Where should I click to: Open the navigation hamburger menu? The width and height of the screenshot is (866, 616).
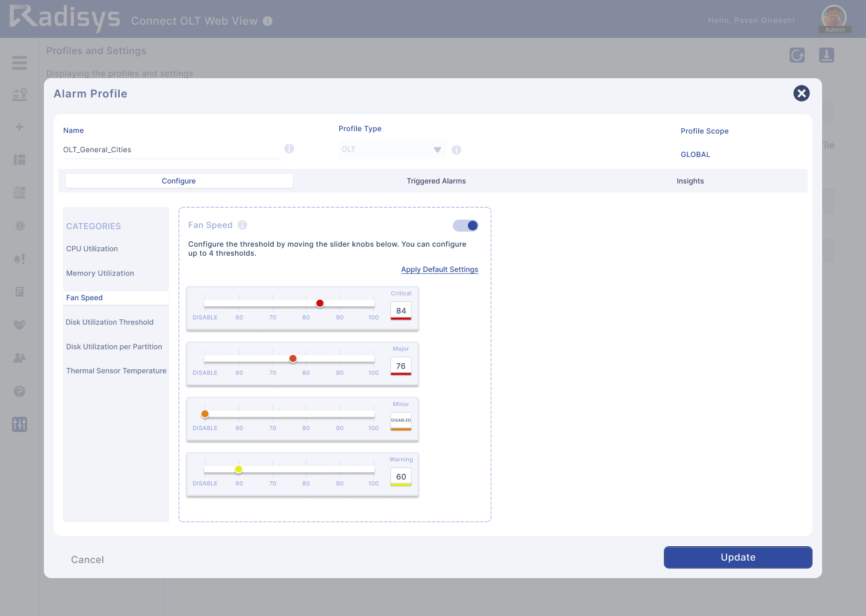pyautogui.click(x=19, y=63)
